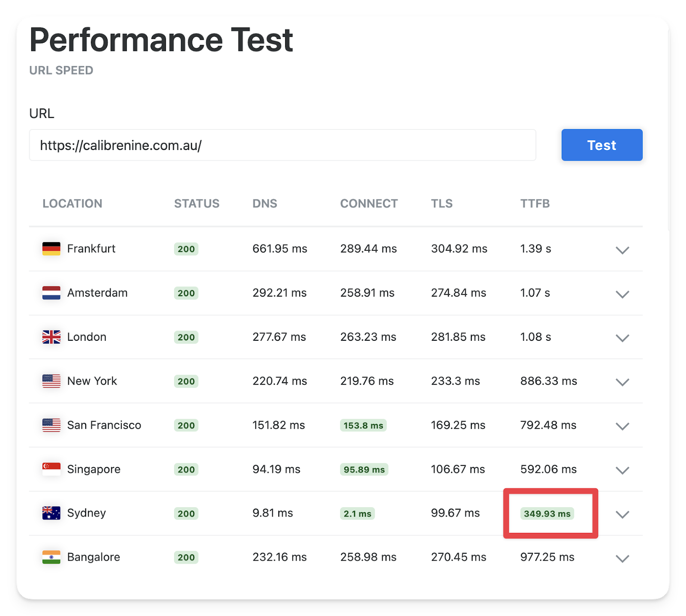Open New York row details chevron
Image resolution: width=686 pixels, height=616 pixels.
622,382
